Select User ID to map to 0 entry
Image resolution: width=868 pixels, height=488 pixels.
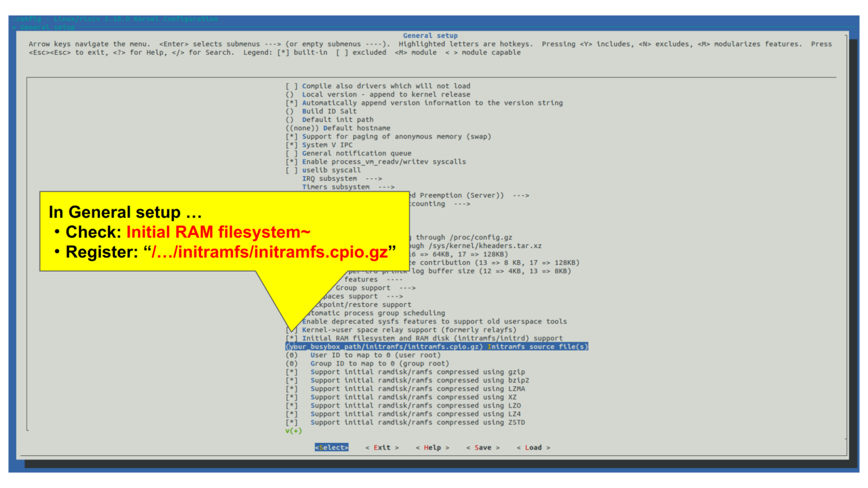[375, 355]
